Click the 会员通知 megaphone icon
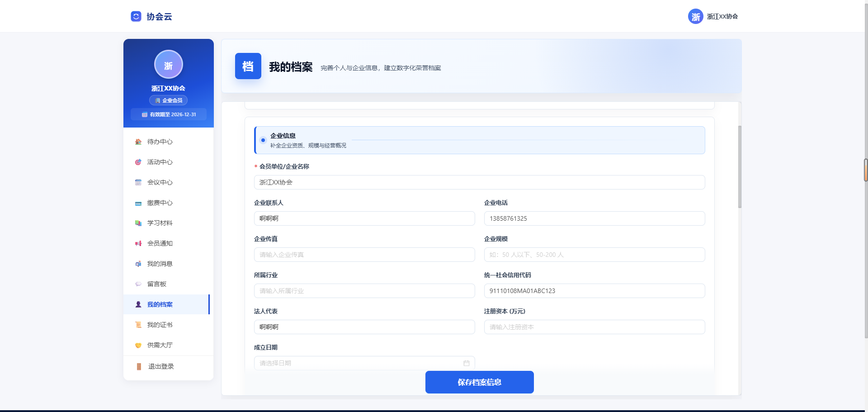868x412 pixels. click(x=138, y=243)
